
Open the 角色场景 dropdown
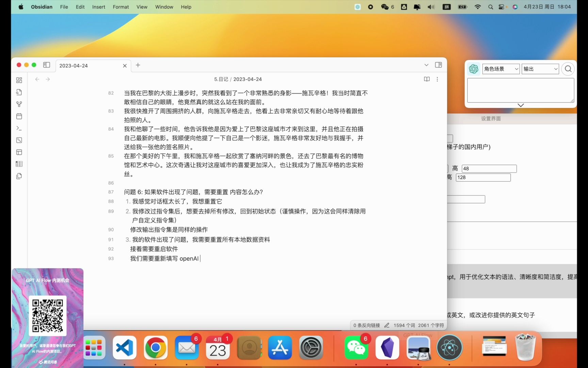click(501, 69)
